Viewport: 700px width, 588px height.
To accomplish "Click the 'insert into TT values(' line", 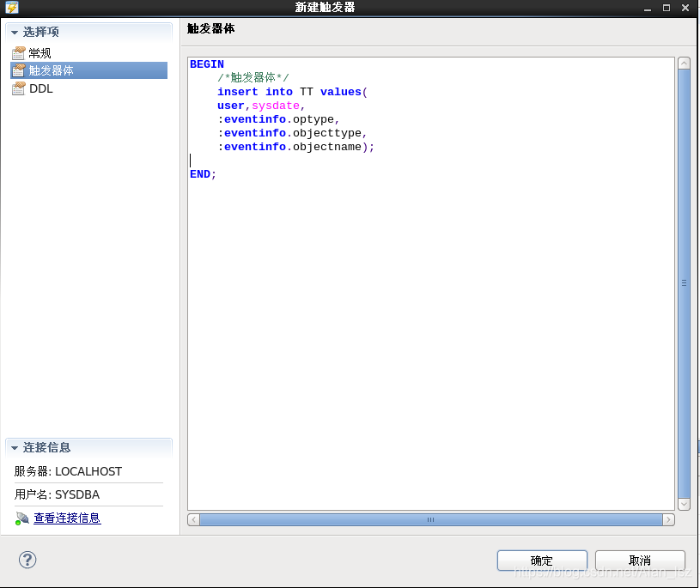I will pos(292,92).
